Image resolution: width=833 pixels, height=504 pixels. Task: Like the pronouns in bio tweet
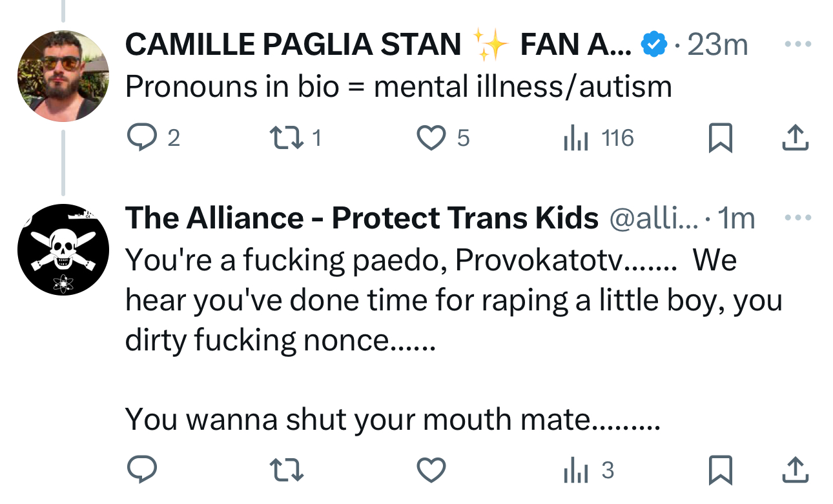[x=431, y=138]
